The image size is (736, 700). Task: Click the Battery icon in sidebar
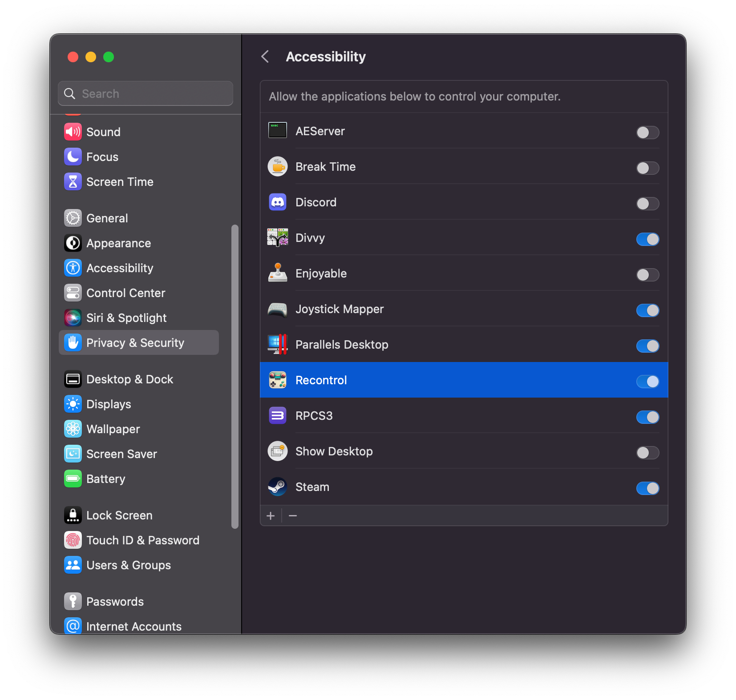(x=73, y=479)
